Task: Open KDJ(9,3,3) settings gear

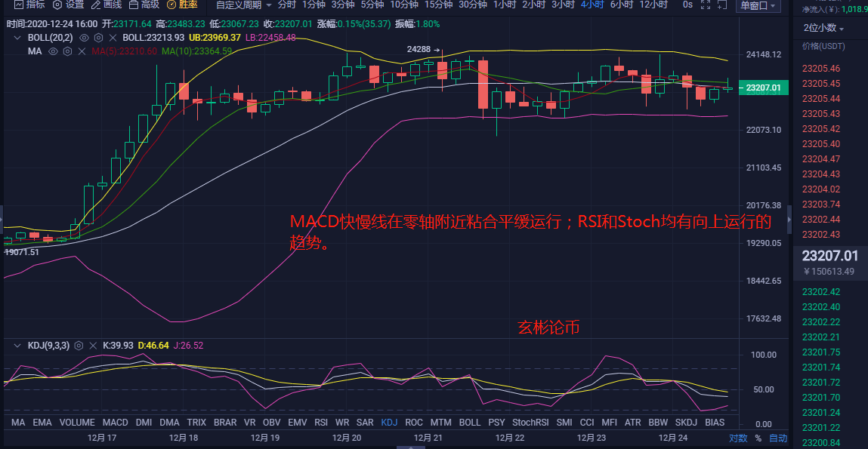Action: point(79,345)
